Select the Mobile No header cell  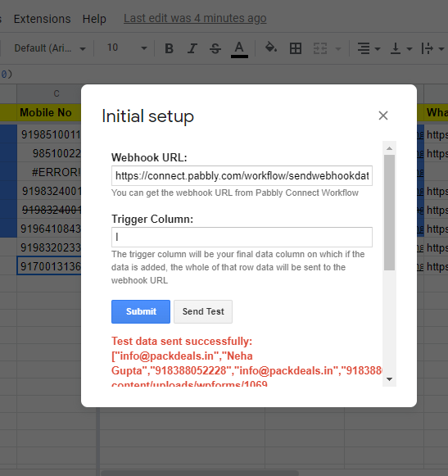[x=49, y=113]
